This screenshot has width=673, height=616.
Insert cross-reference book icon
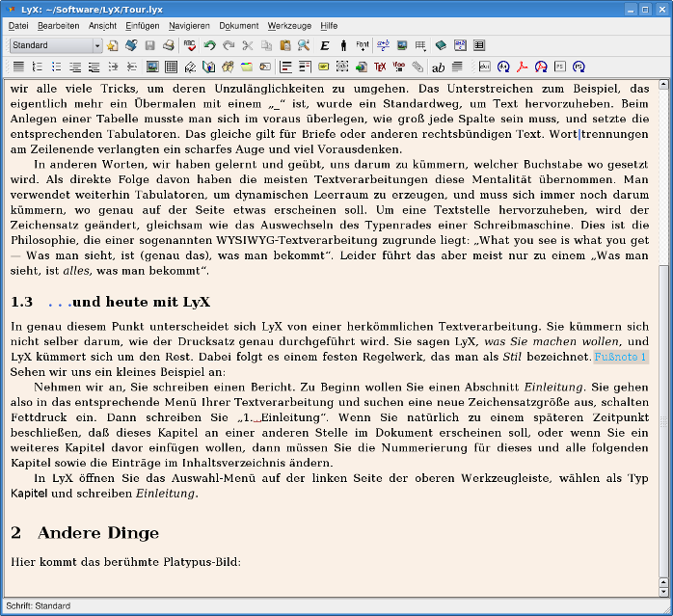[x=209, y=67]
